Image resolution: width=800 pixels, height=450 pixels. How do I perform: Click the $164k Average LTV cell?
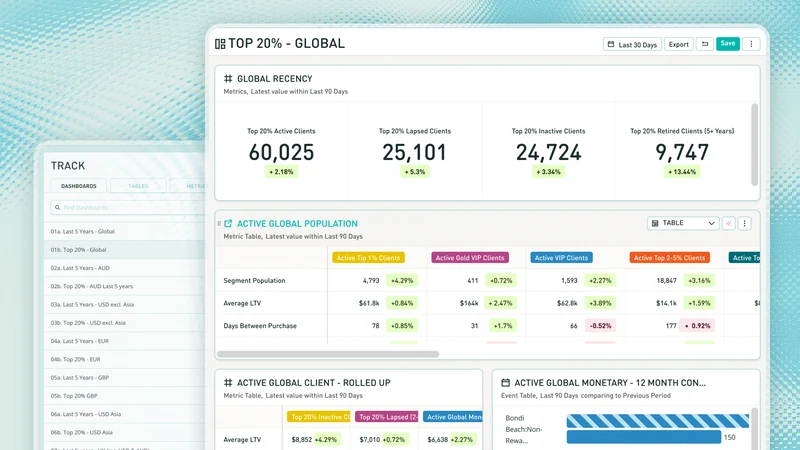click(469, 303)
